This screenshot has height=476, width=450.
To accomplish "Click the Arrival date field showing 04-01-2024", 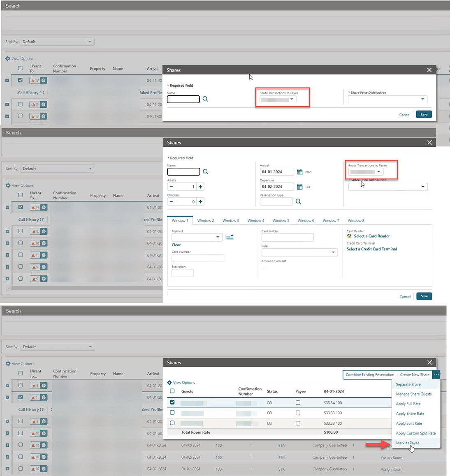I will pyautogui.click(x=277, y=172).
